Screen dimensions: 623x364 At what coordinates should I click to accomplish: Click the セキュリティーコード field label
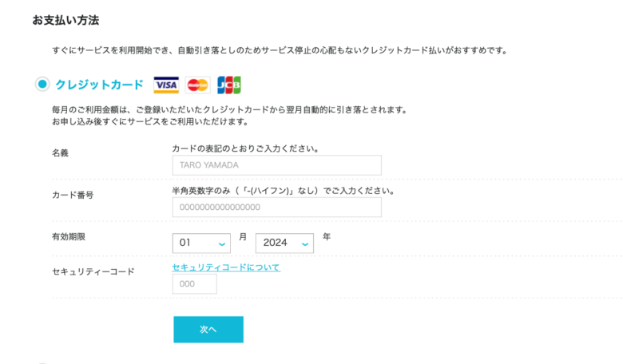click(93, 272)
